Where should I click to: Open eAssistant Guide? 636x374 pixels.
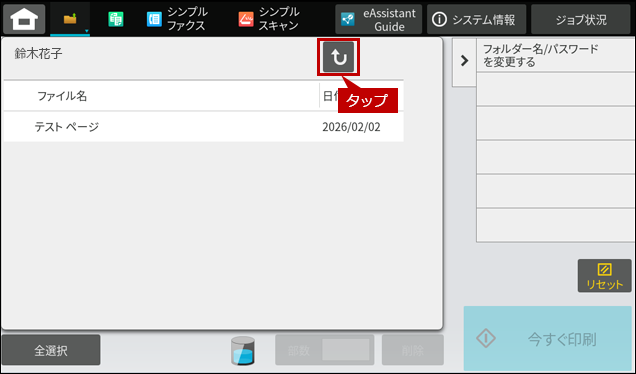pyautogui.click(x=378, y=19)
